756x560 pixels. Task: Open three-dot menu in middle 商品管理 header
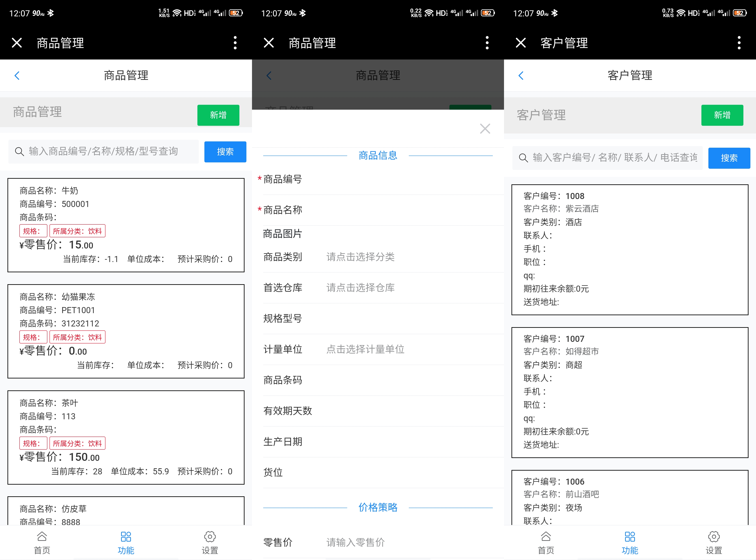[487, 43]
